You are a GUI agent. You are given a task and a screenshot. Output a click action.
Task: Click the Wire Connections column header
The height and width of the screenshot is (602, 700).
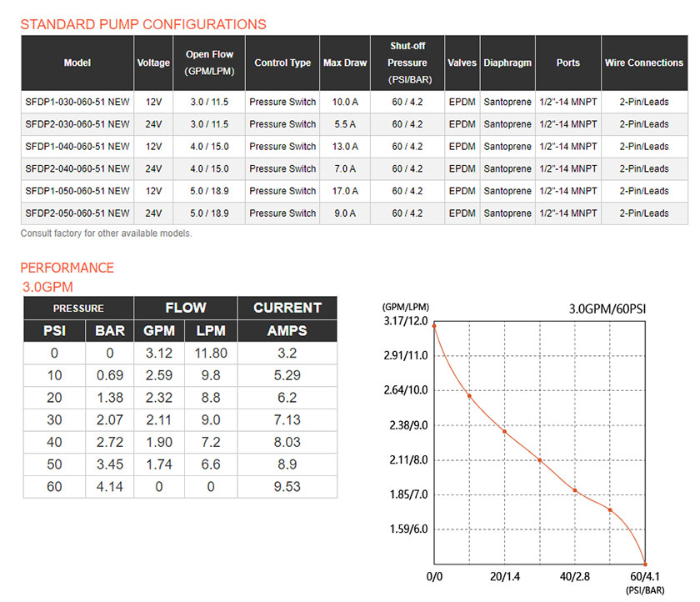click(x=644, y=63)
